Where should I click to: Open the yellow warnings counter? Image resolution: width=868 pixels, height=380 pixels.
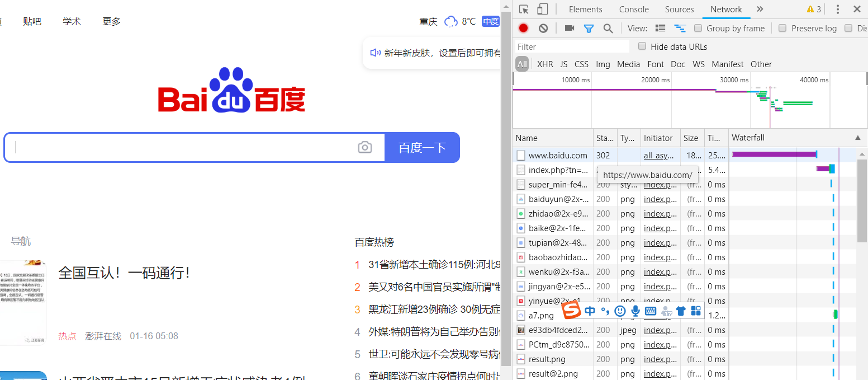[814, 9]
